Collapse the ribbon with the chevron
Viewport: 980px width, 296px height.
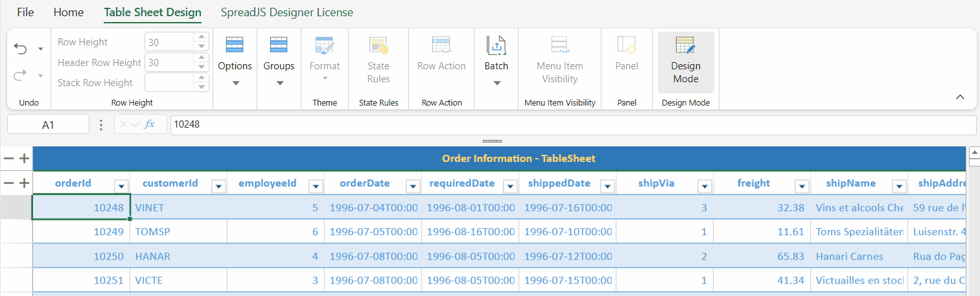(x=960, y=97)
